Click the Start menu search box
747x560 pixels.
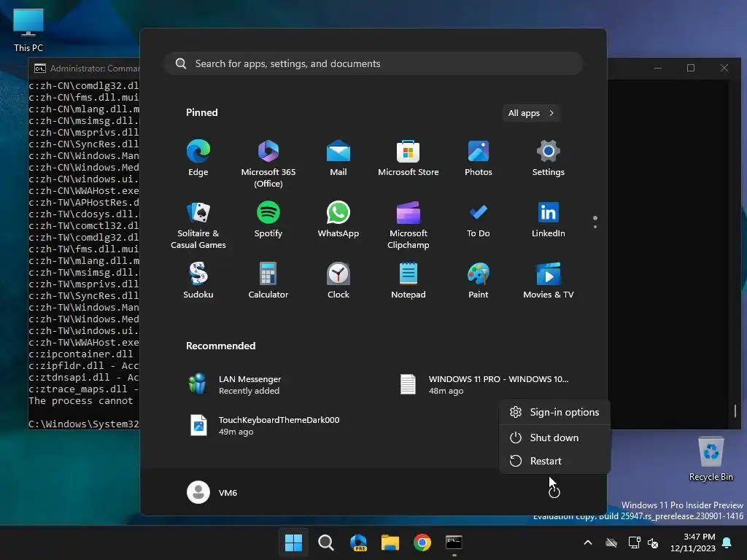point(374,64)
